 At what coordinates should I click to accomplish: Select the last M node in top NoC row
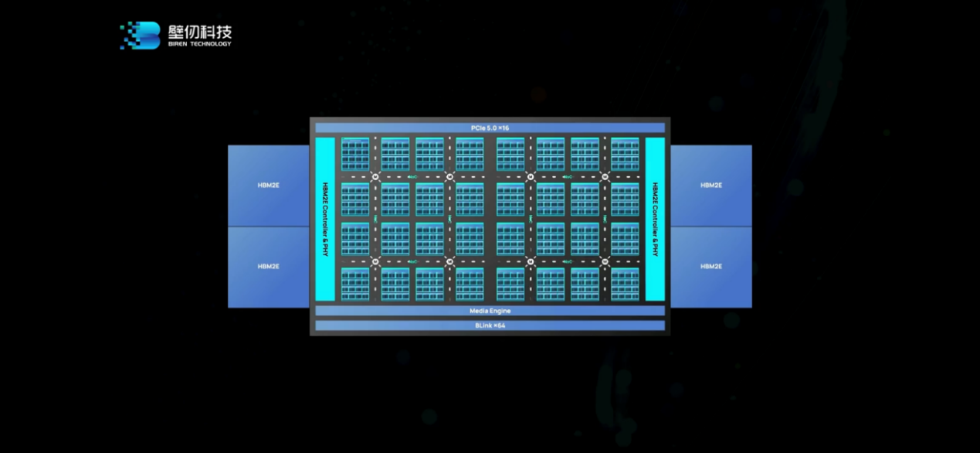tap(605, 177)
